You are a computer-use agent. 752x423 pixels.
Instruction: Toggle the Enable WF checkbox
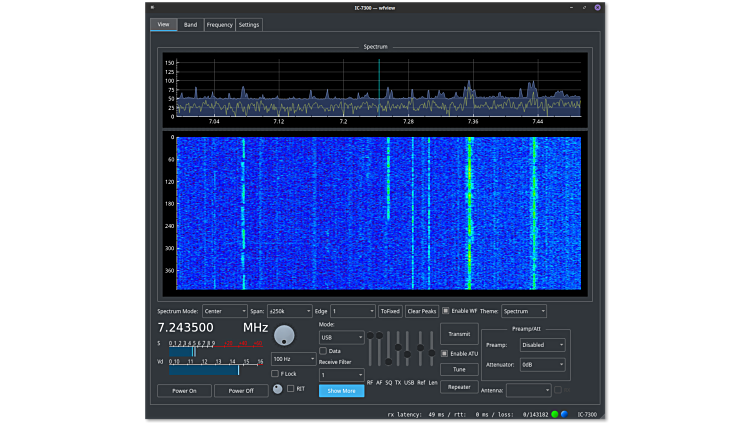click(x=446, y=311)
